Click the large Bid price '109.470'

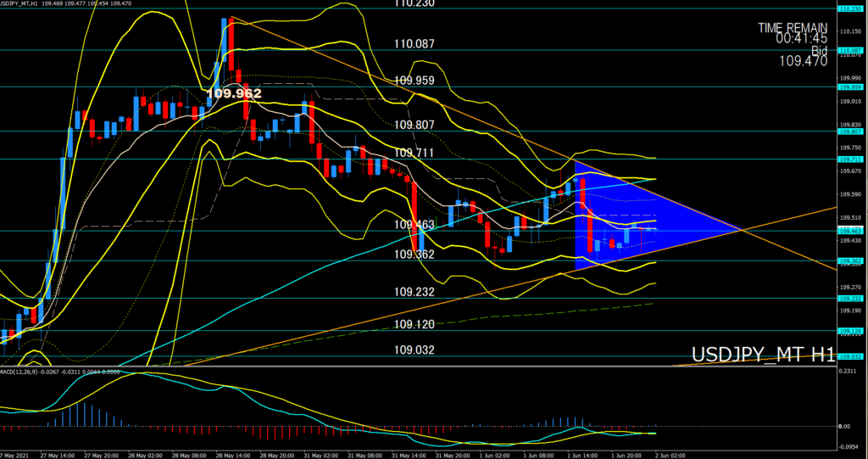click(x=804, y=61)
